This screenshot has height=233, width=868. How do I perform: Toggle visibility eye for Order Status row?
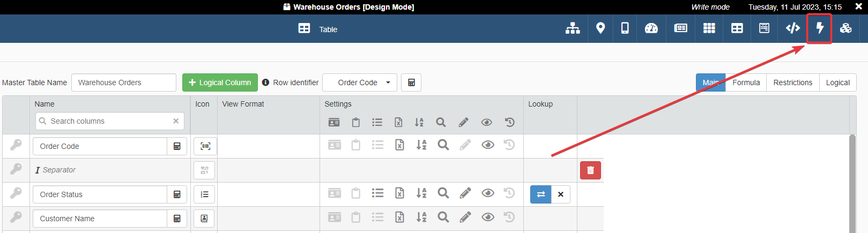point(487,193)
